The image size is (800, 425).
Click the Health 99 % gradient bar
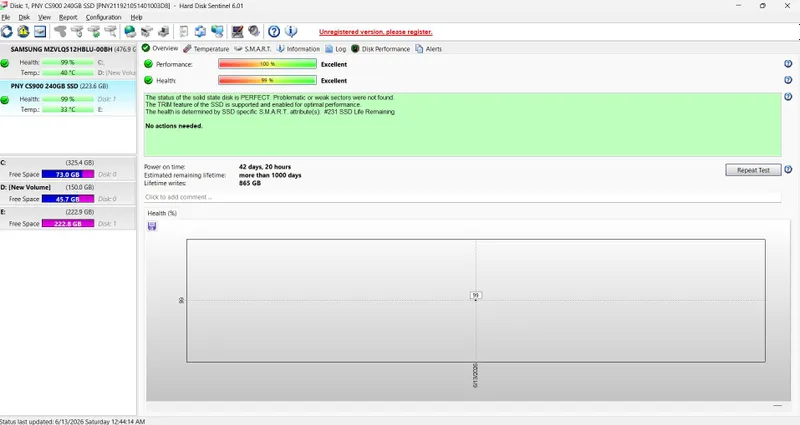(267, 81)
